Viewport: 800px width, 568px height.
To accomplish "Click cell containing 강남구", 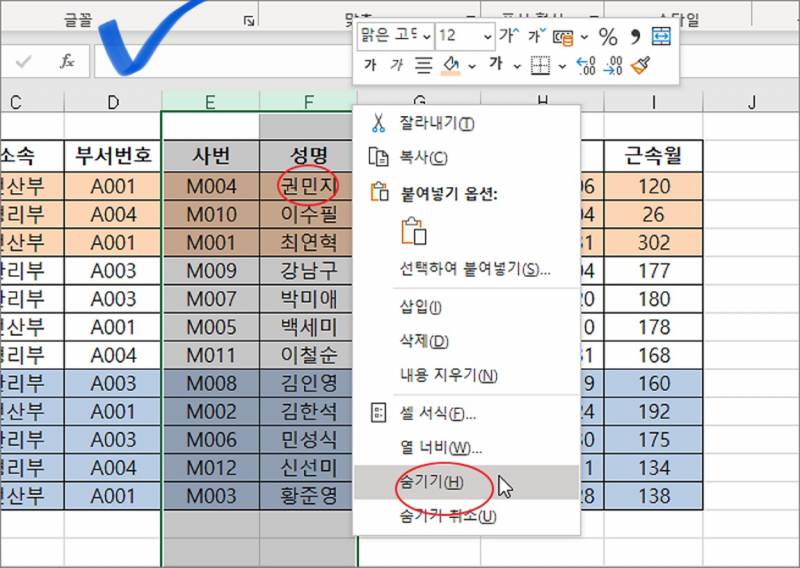I will (308, 270).
